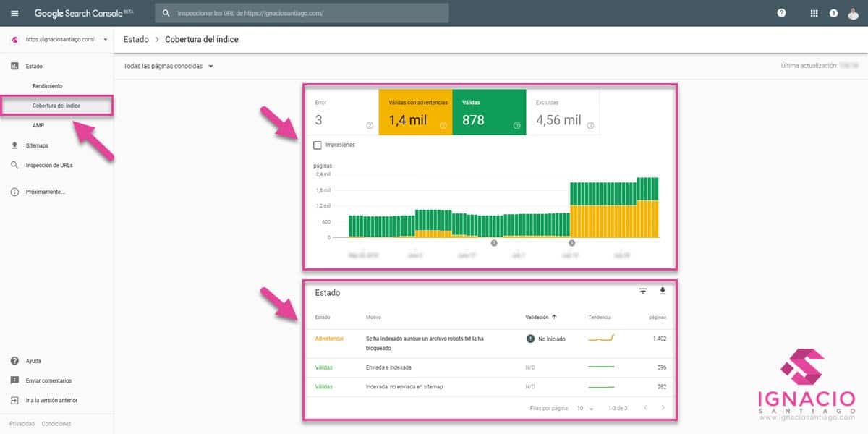Screen dimensions: 868x434
Task: Go to next page of rows
Action: point(663,408)
